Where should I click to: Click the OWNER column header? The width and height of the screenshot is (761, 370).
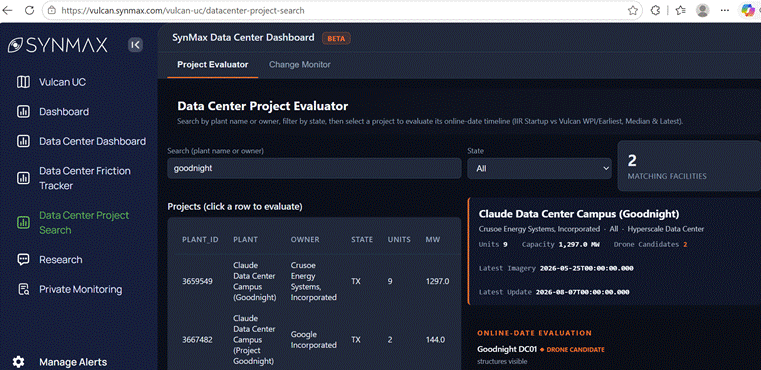click(305, 239)
